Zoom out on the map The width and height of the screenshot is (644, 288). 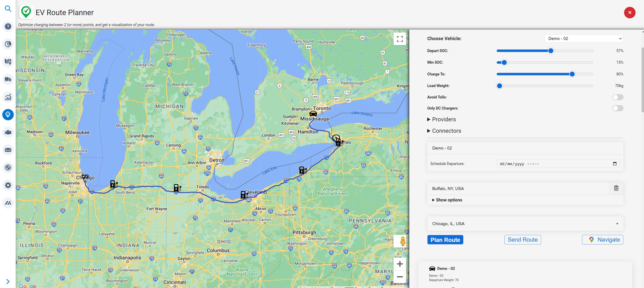400,277
